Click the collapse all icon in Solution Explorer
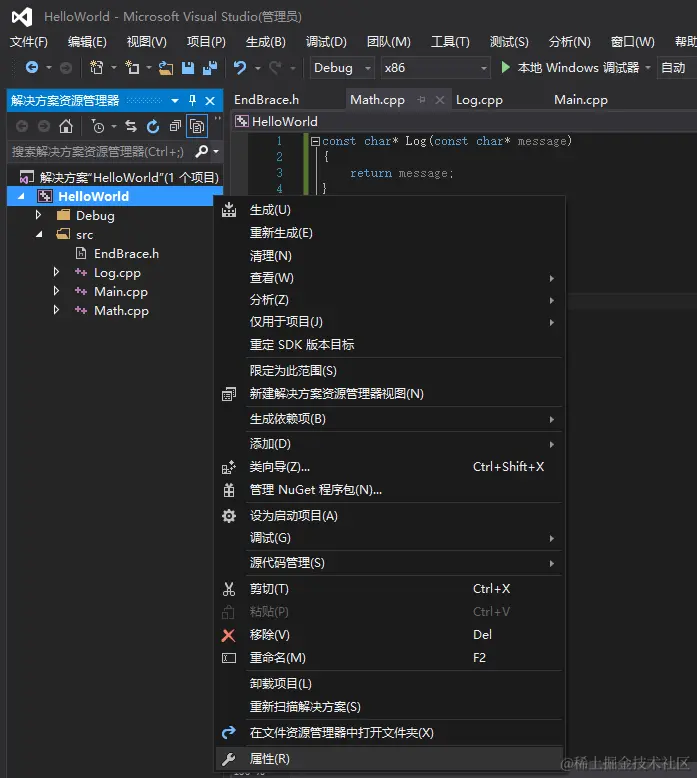 pyautogui.click(x=175, y=126)
